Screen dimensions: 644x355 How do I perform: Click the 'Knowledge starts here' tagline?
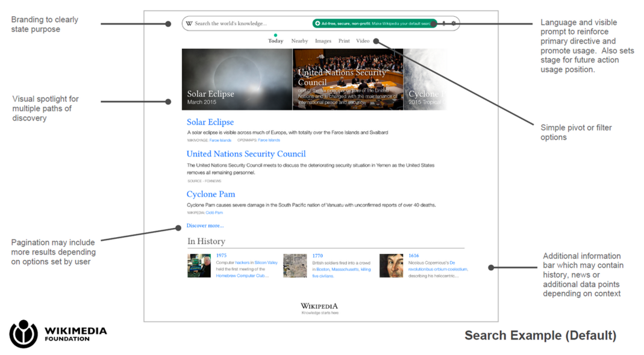pos(320,313)
